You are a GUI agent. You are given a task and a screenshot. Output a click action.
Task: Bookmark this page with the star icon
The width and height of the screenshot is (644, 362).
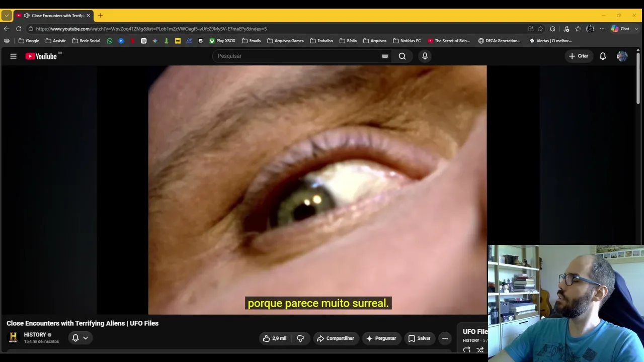pos(540,29)
